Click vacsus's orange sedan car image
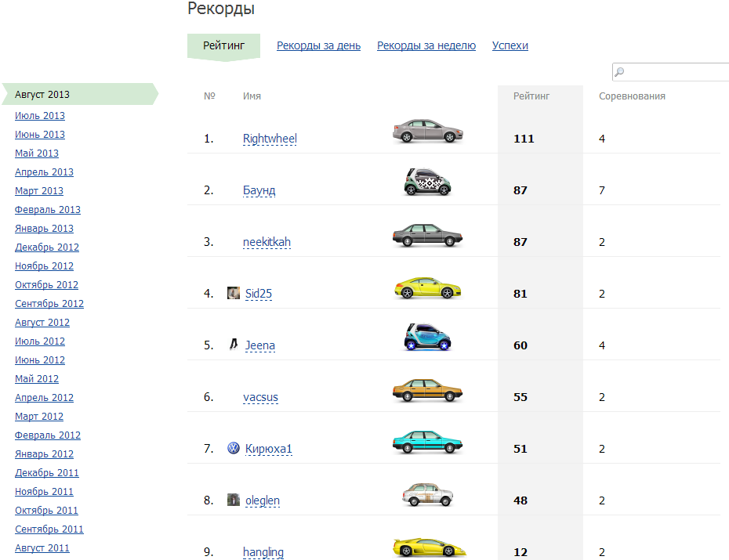This screenshot has height=560, width=729. coord(428,390)
